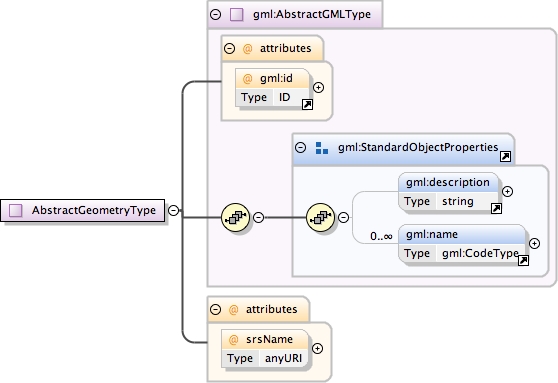Viewport: 558px width, 383px height.
Task: Select the srsName attribute name
Action: [x=269, y=339]
